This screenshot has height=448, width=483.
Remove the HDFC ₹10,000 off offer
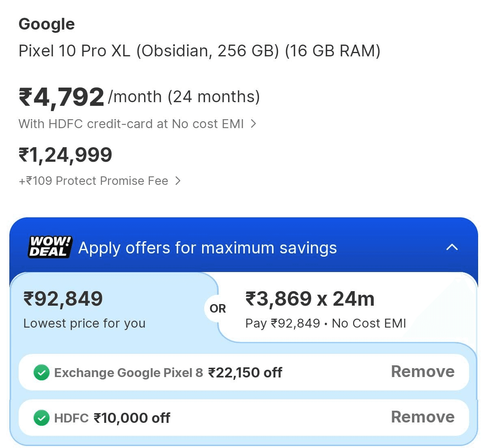[x=423, y=417]
